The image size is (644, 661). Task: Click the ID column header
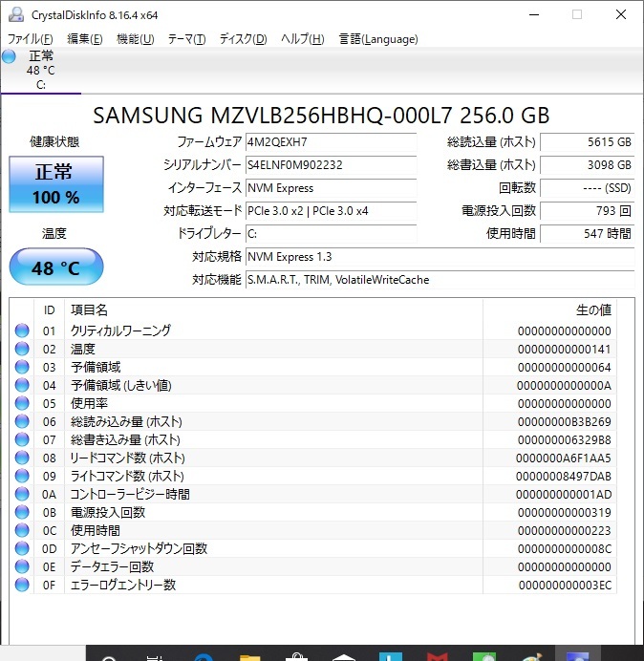pyautogui.click(x=50, y=310)
